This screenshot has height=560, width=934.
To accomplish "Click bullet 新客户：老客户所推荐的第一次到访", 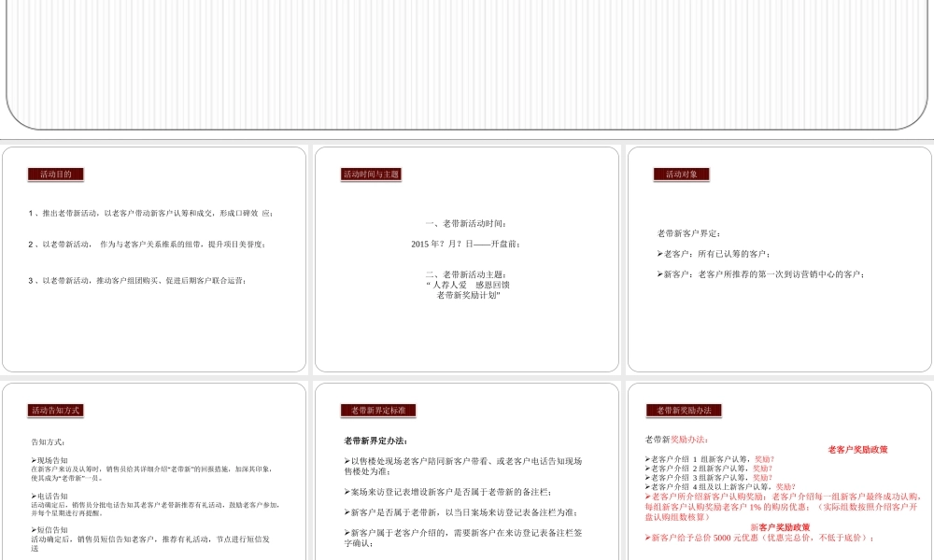I will 761,274.
